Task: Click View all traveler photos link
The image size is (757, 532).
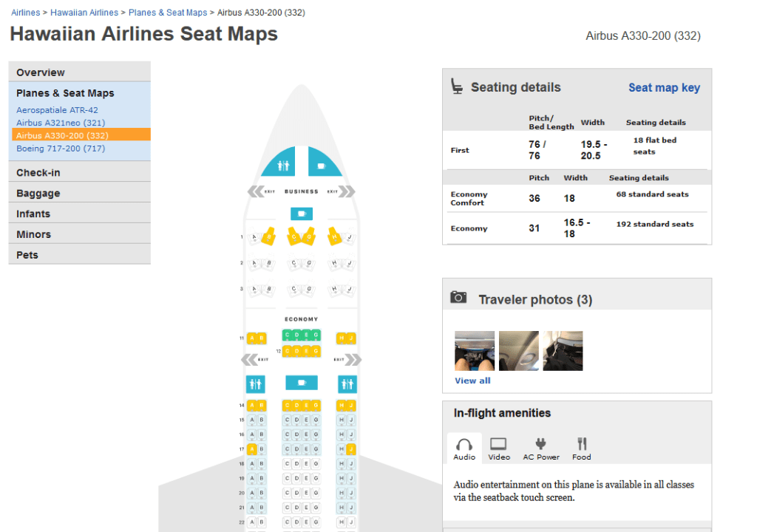Action: tap(472, 381)
